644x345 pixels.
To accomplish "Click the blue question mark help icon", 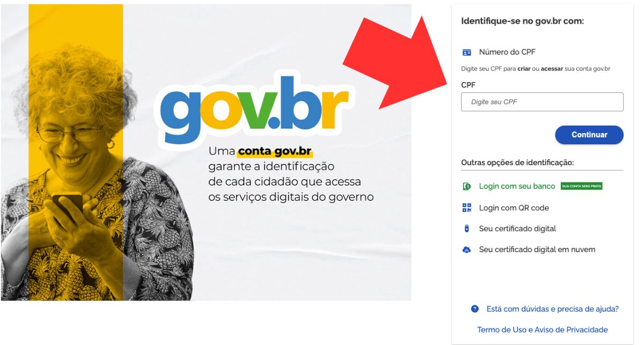I will click(474, 309).
